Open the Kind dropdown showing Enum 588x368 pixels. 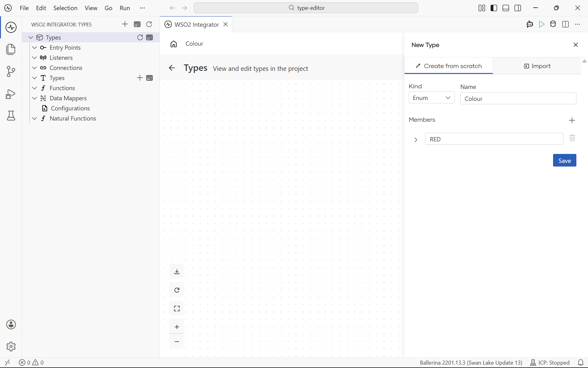click(x=432, y=98)
